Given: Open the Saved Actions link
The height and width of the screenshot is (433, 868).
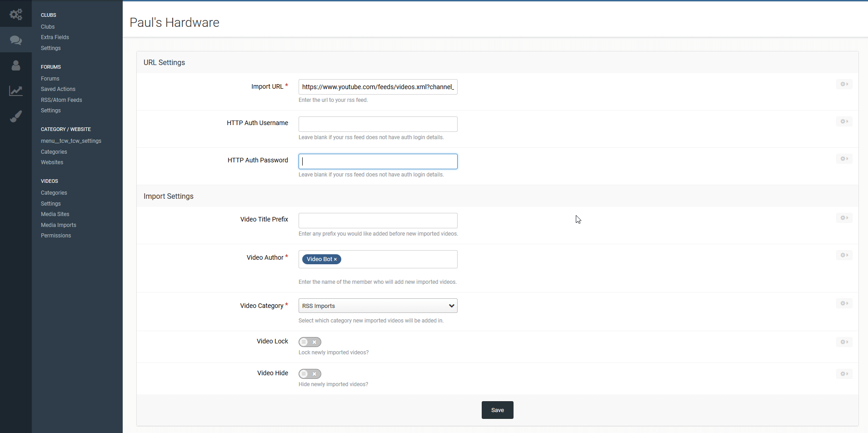Looking at the screenshot, I should pyautogui.click(x=58, y=89).
